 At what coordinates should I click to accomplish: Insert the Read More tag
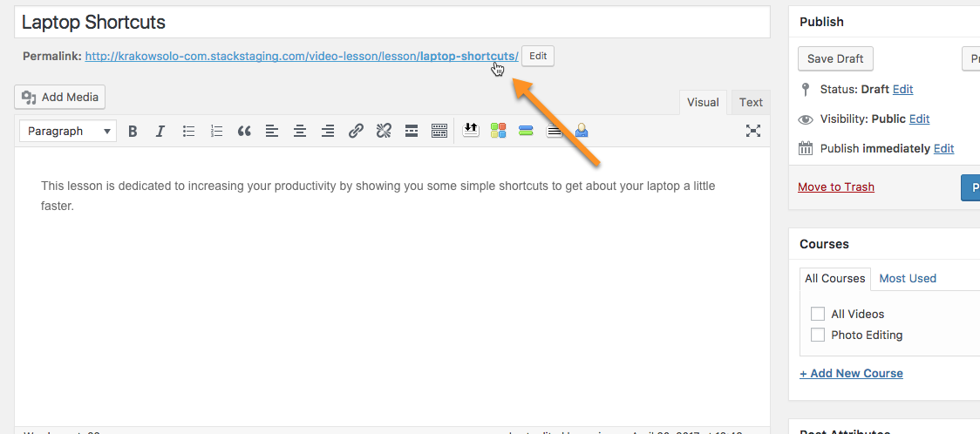tap(412, 131)
